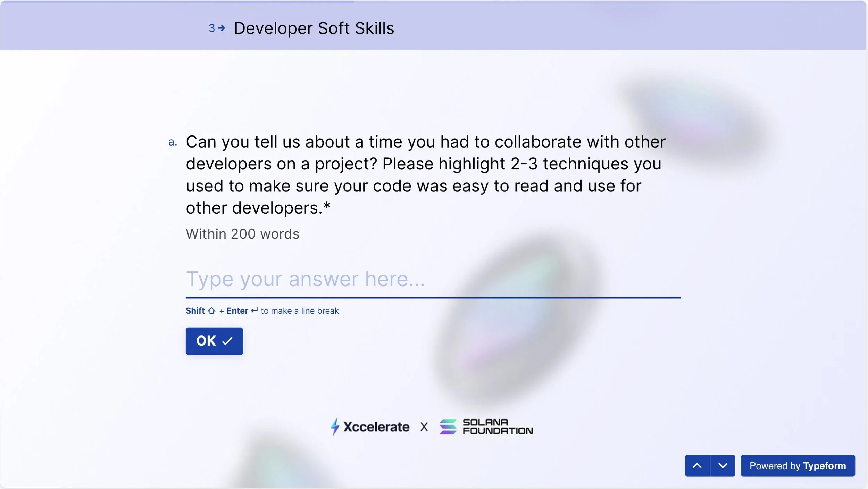Click the Enter return arrow icon hint
The width and height of the screenshot is (868, 489).
(x=254, y=310)
